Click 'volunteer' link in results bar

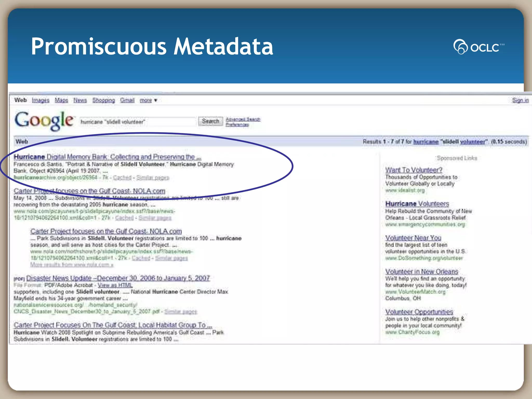[473, 142]
